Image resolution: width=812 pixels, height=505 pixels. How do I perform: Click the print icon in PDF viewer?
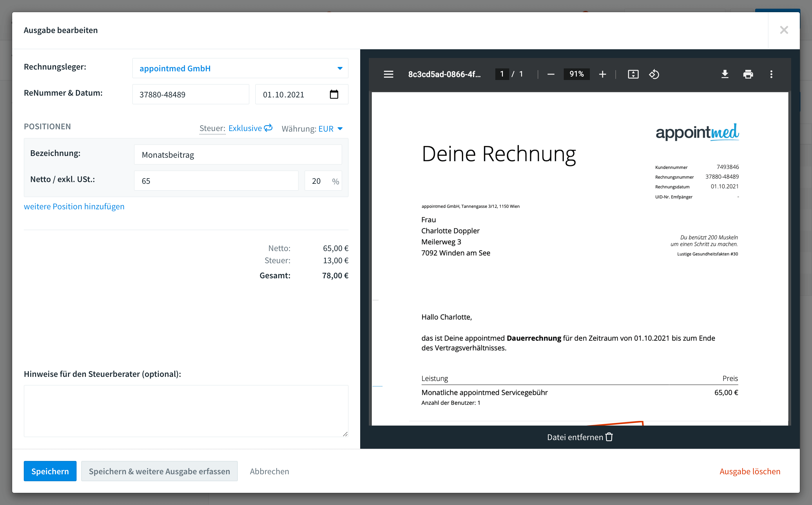click(x=748, y=75)
